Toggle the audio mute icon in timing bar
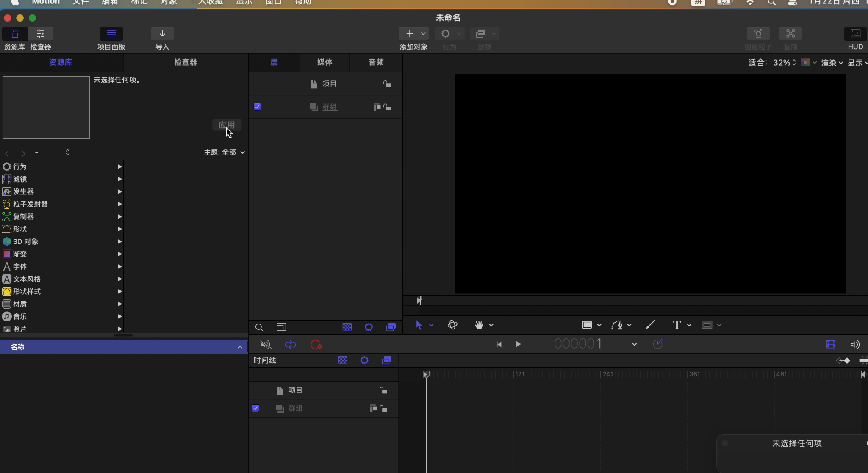The width and height of the screenshot is (868, 473). pyautogui.click(x=266, y=345)
